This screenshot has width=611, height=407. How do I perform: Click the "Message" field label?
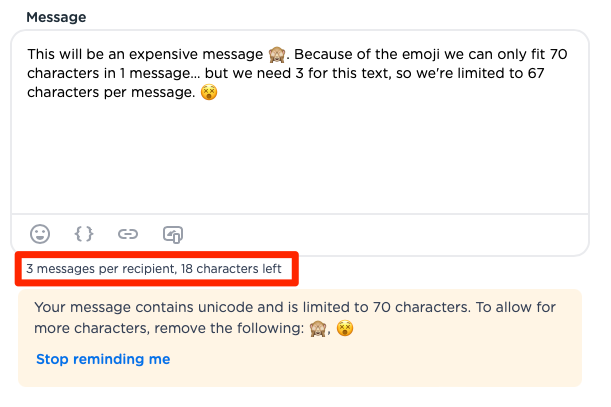(56, 17)
